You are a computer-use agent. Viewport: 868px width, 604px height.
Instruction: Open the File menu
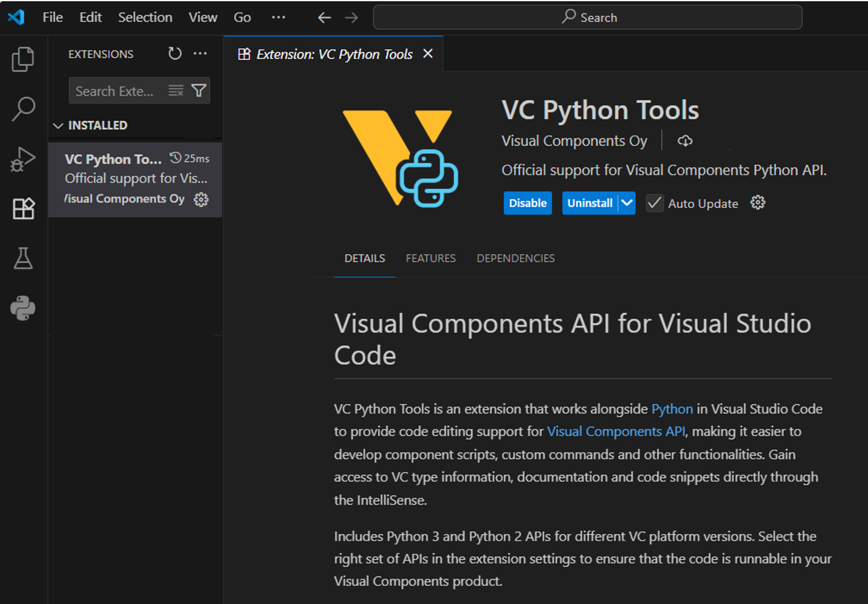point(53,17)
